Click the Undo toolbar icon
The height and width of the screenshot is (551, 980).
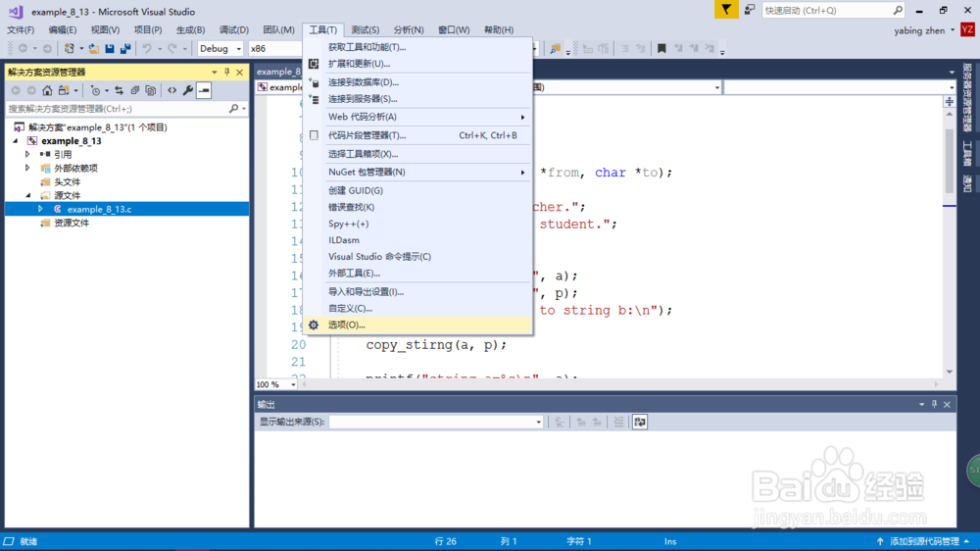[147, 48]
